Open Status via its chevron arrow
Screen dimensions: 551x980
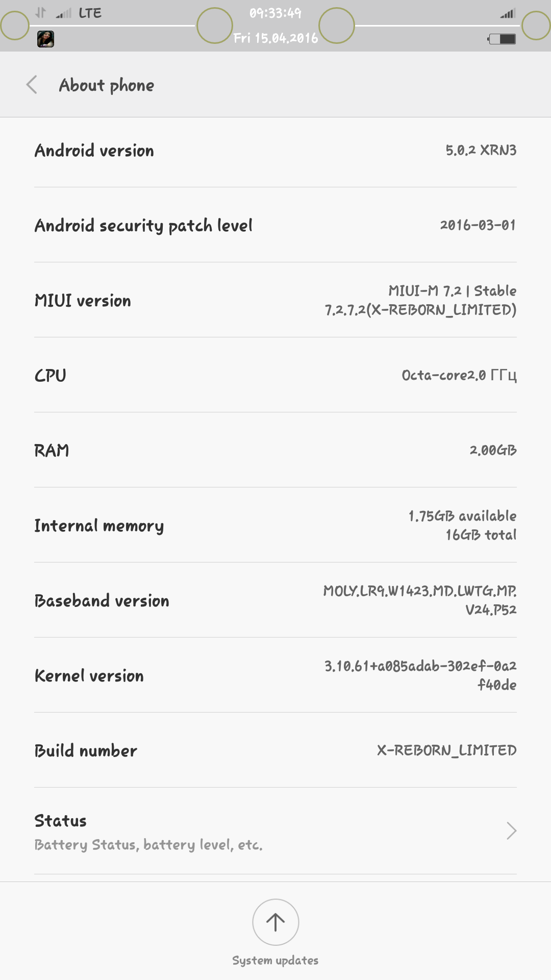click(x=511, y=831)
